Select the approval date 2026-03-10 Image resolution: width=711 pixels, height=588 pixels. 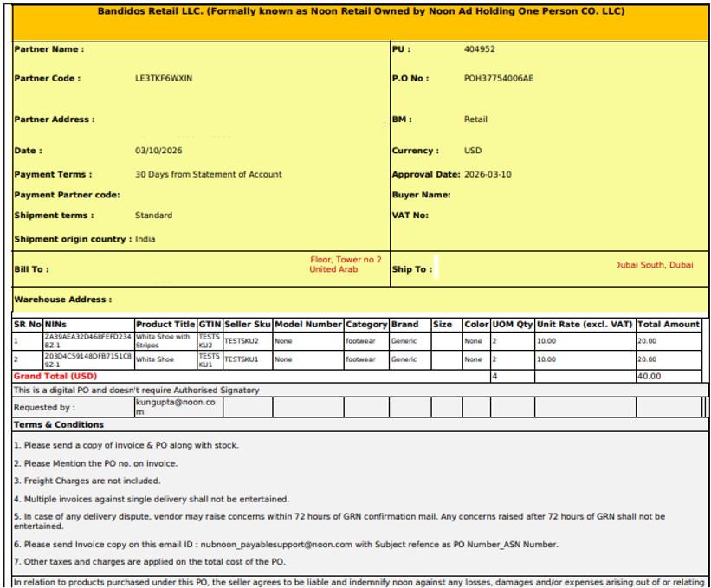point(488,174)
